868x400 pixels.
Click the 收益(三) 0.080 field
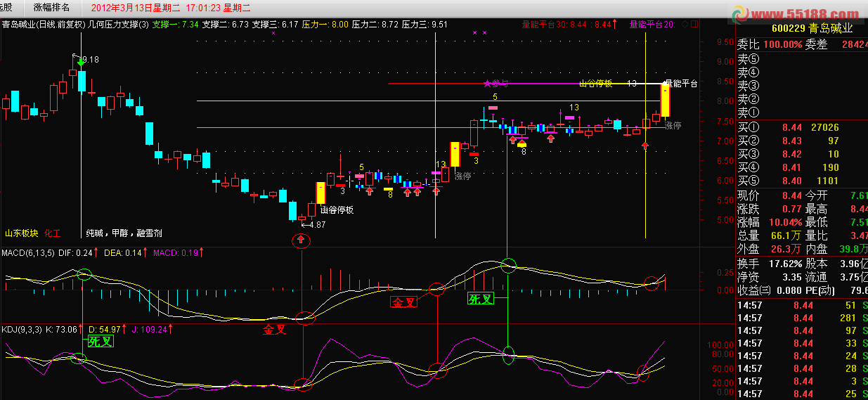click(770, 290)
